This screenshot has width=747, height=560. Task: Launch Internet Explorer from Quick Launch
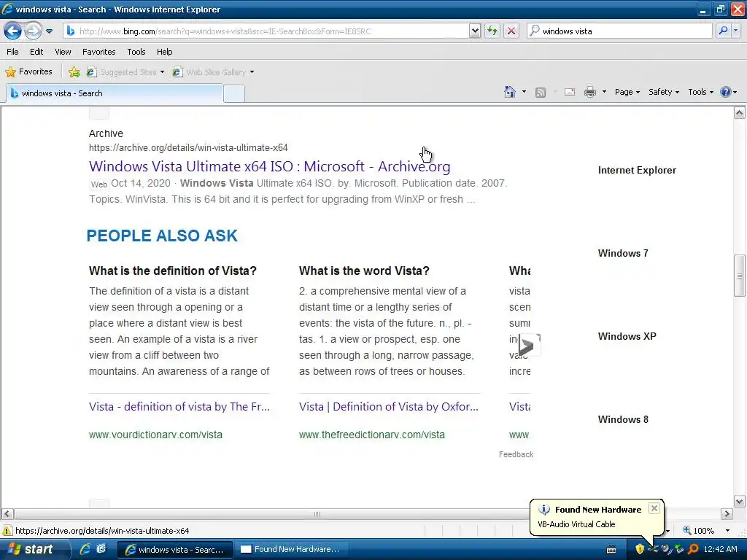(86, 549)
